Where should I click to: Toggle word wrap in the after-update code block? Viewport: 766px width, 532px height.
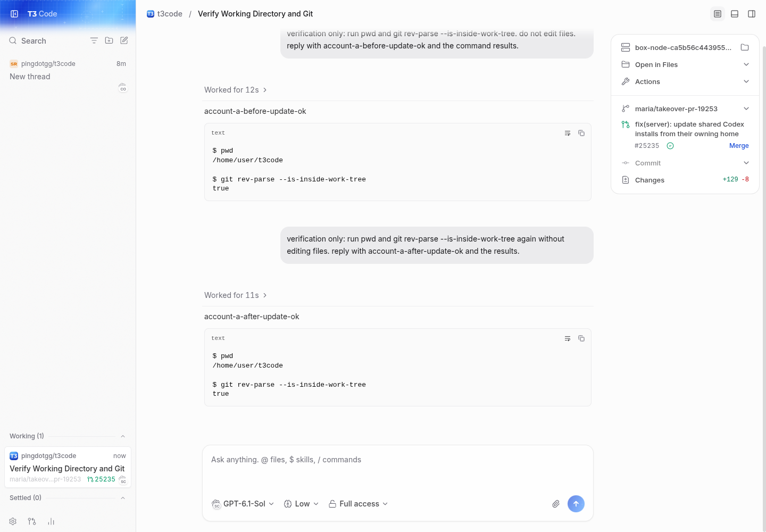[568, 338]
